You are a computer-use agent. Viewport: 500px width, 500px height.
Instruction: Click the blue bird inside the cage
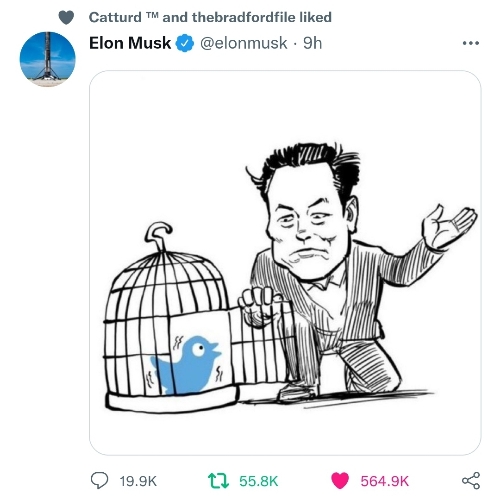click(187, 365)
